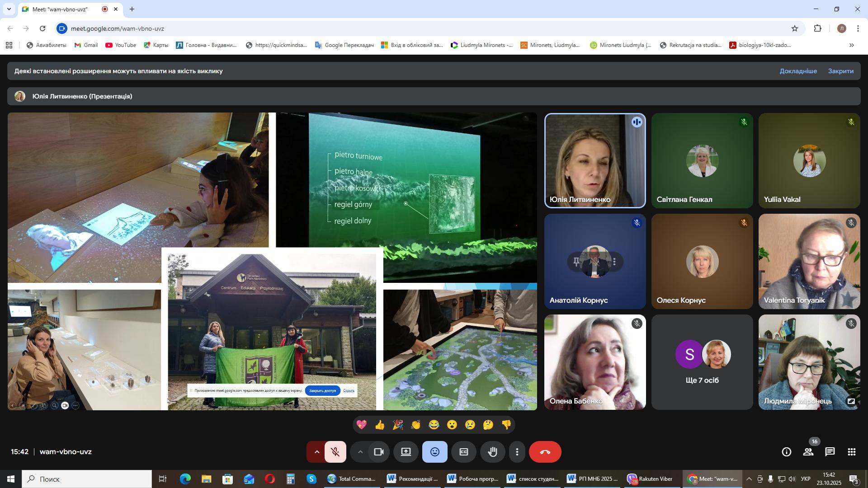Screen dimensions: 868x488
Task: Open the emoji reactions button
Action: (x=434, y=452)
